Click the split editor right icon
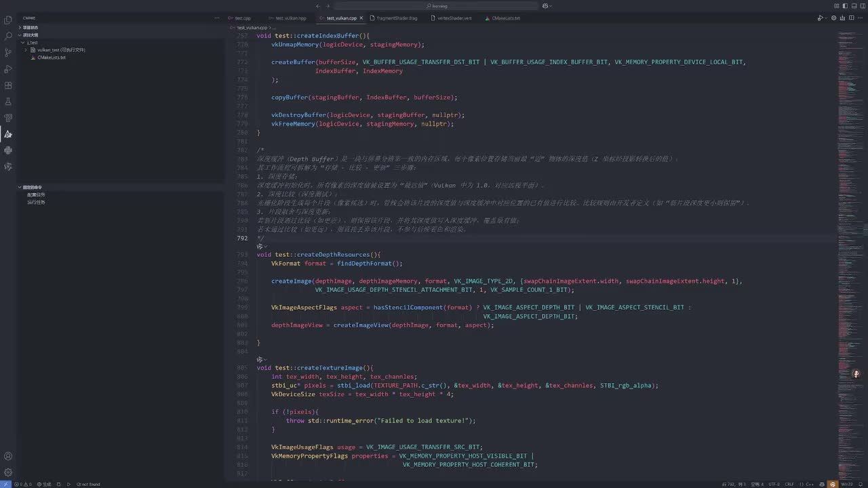 pos(851,18)
